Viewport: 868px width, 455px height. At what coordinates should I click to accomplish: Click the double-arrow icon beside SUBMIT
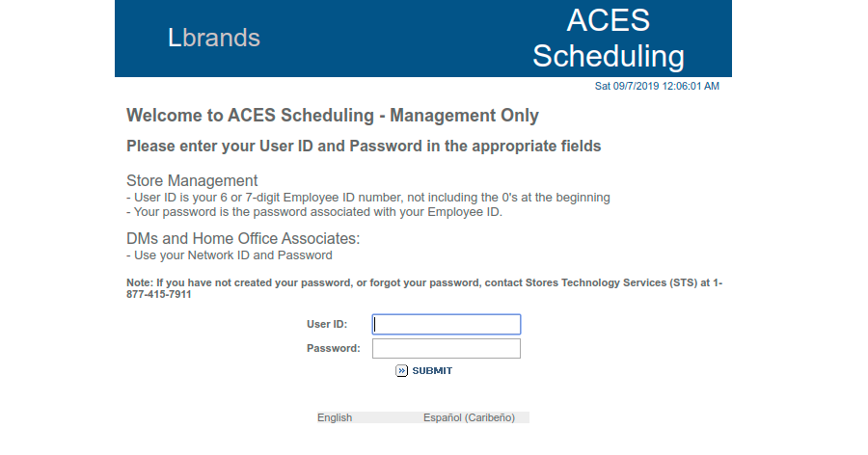(402, 370)
